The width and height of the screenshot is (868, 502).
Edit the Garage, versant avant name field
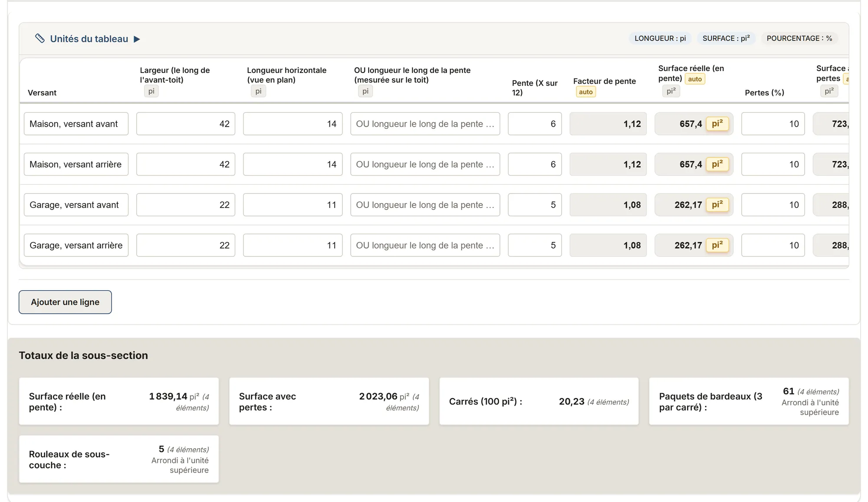76,204
